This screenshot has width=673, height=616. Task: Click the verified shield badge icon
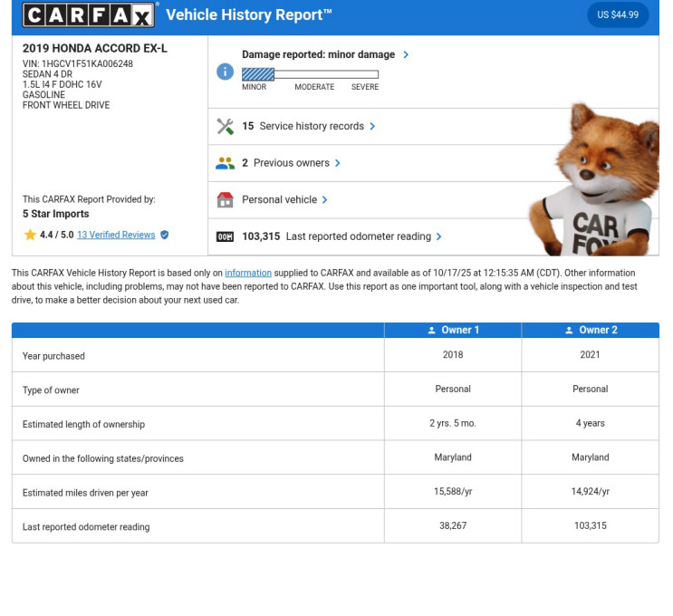pyautogui.click(x=164, y=236)
